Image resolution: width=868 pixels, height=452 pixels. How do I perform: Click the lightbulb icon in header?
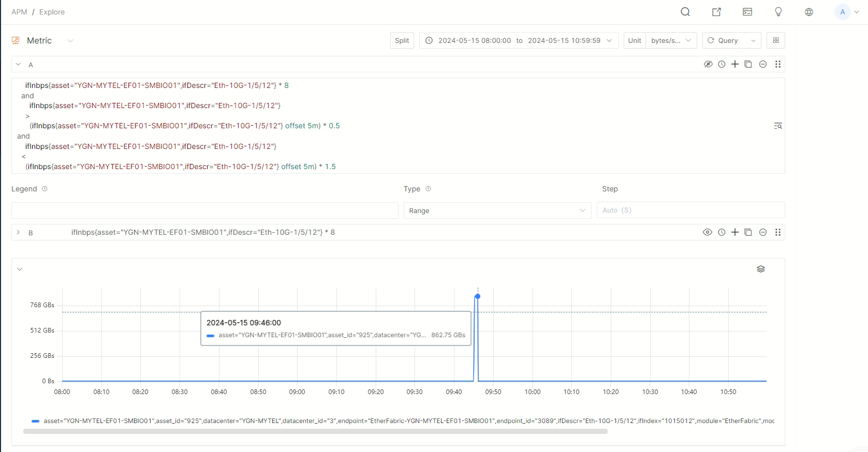pos(778,12)
